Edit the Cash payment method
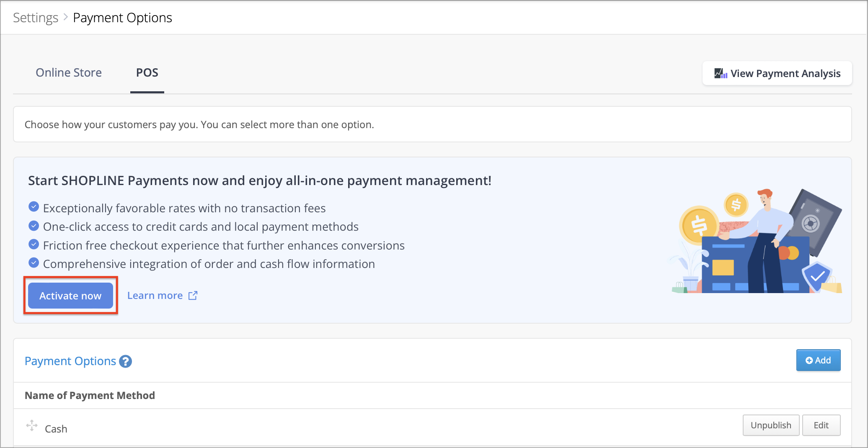This screenshot has height=448, width=868. pos(821,425)
